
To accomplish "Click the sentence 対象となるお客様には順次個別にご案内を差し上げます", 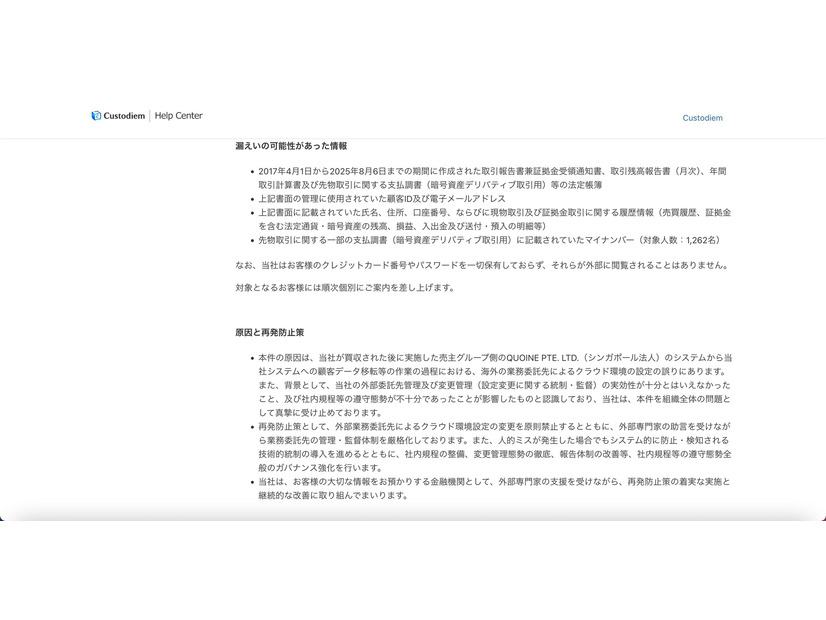I will point(346,288).
